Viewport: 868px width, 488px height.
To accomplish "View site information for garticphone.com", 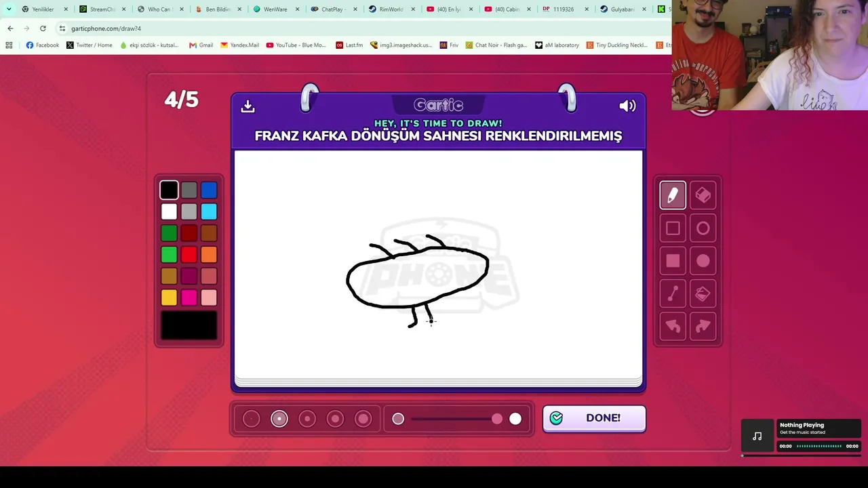I will [62, 28].
